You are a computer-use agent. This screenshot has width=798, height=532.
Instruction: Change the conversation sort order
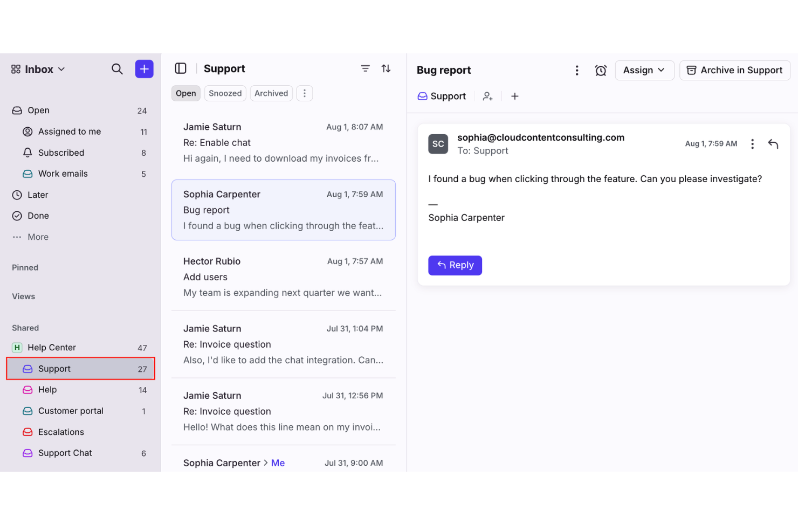(x=386, y=68)
